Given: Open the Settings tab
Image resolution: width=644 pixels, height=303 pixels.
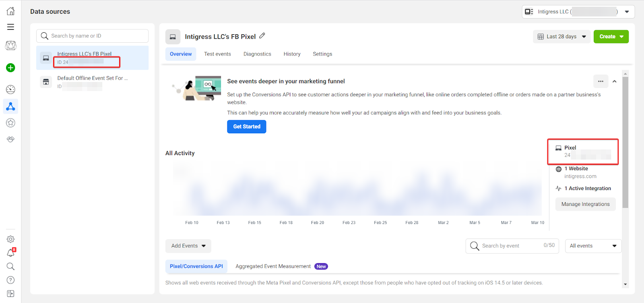Looking at the screenshot, I should pyautogui.click(x=322, y=54).
